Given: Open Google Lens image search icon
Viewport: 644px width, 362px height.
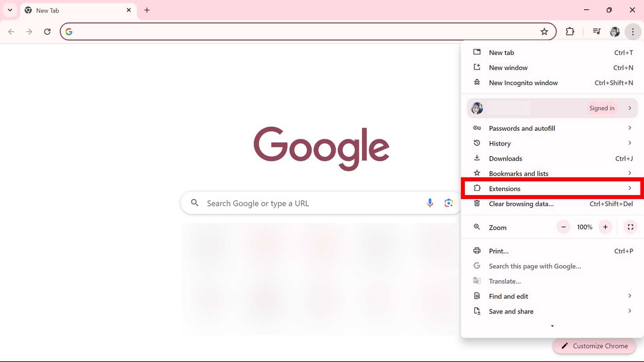Looking at the screenshot, I should click(x=448, y=203).
